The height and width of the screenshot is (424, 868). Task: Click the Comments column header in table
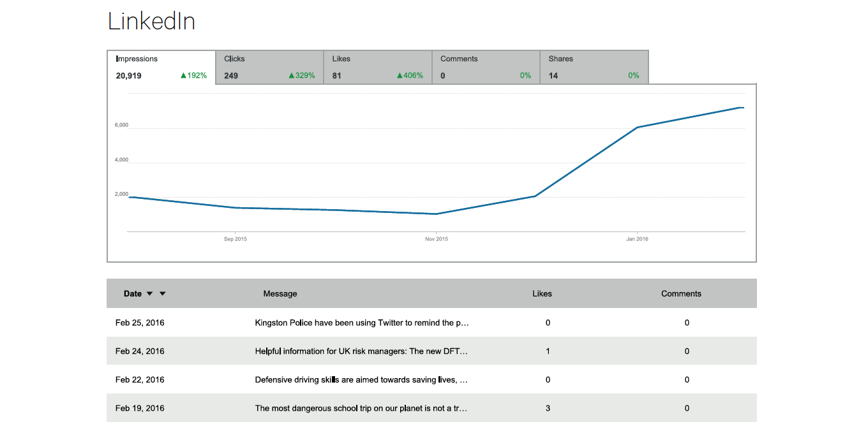(x=681, y=294)
